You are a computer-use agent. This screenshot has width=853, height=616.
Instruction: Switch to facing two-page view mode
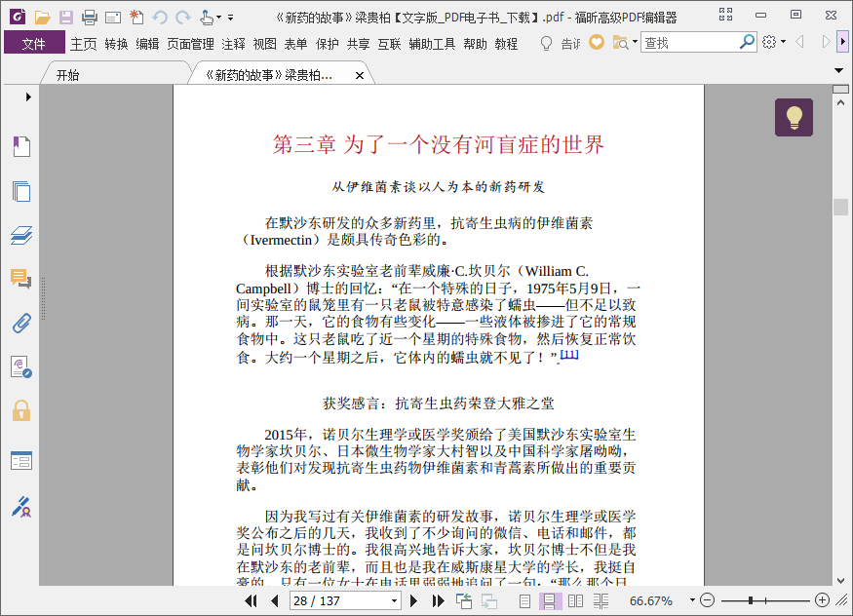click(x=575, y=600)
